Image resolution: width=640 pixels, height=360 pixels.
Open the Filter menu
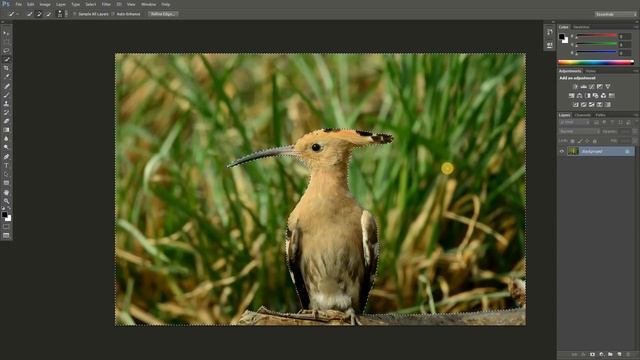(x=106, y=4)
